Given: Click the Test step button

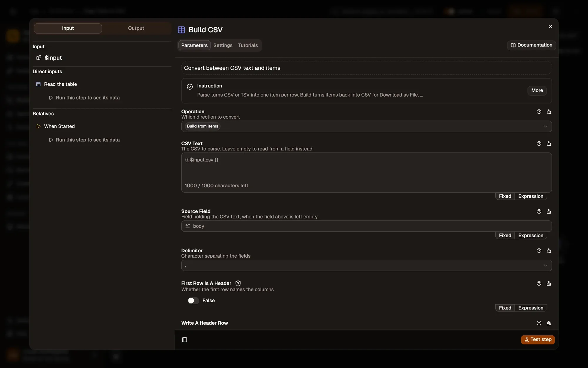Looking at the screenshot, I should [538, 339].
